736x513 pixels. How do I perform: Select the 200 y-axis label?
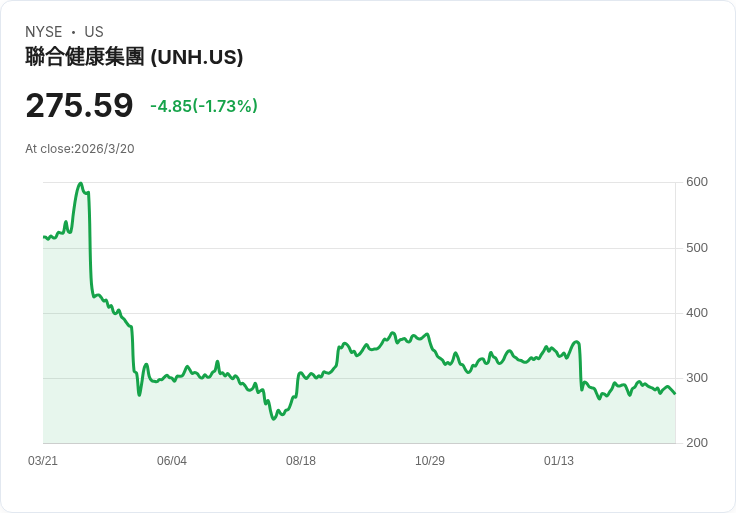(697, 443)
